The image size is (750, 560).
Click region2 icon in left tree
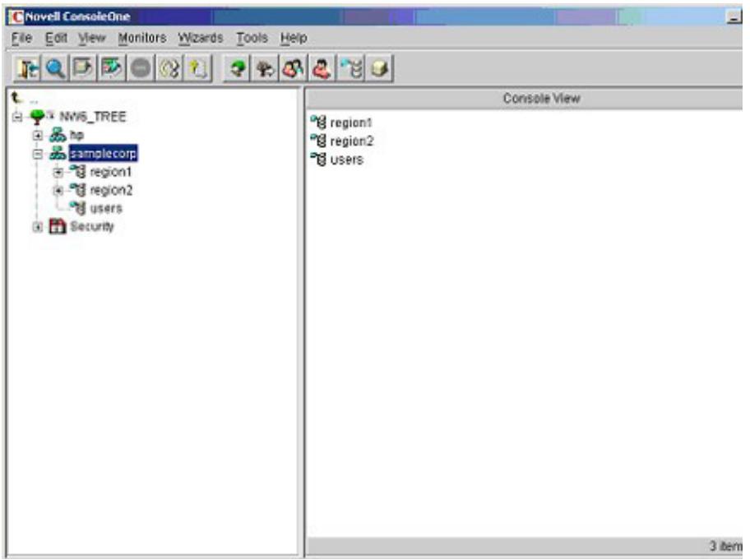tap(78, 190)
